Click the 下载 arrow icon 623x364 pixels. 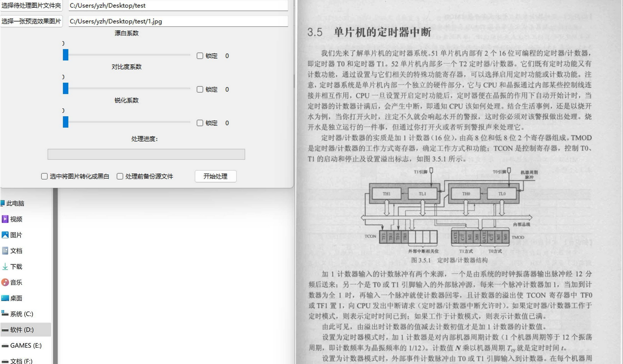point(5,267)
